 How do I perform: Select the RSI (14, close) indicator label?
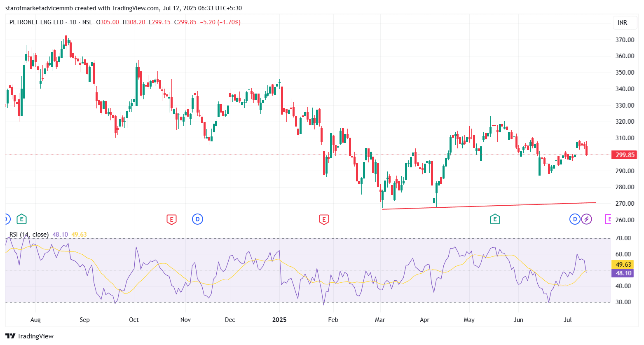point(29,235)
